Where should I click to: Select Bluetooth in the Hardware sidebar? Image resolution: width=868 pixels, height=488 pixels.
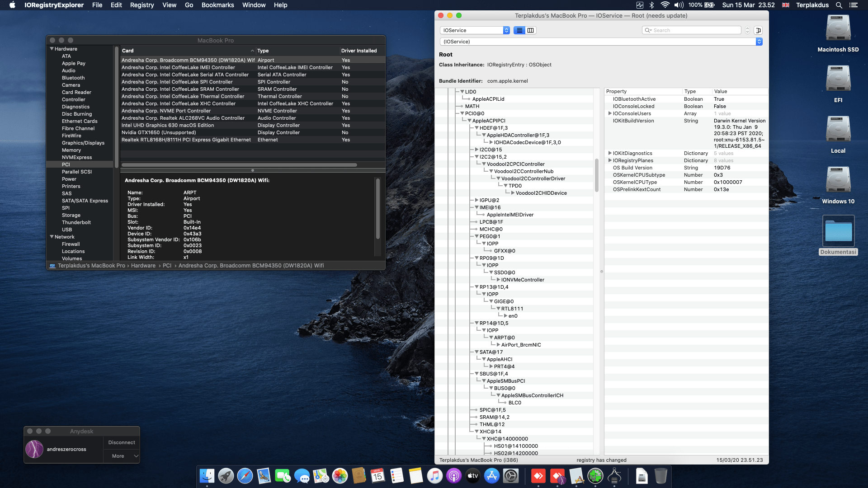coord(73,78)
